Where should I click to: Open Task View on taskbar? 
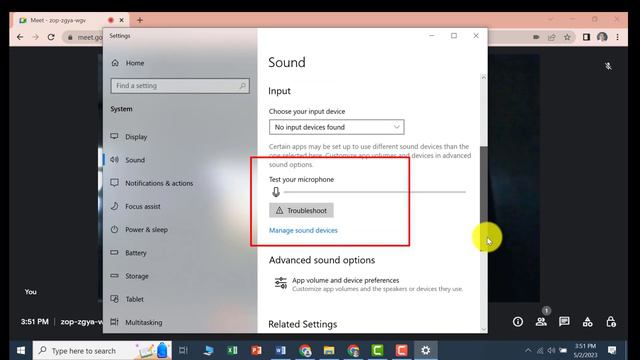pos(183,351)
